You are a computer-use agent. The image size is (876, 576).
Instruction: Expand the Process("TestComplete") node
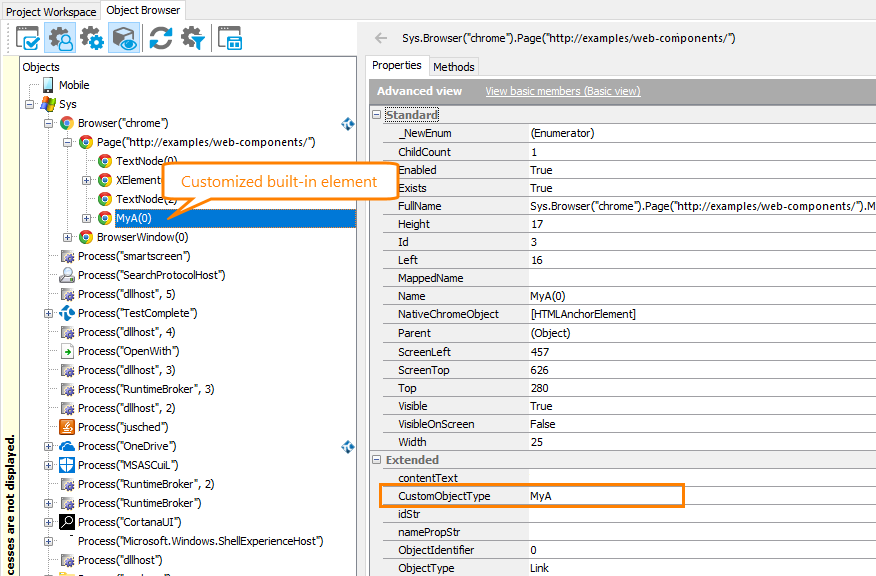click(48, 312)
